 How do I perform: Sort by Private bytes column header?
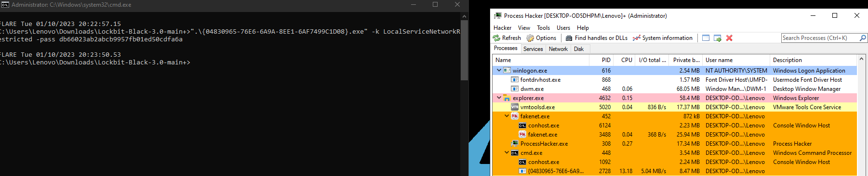[x=685, y=60]
